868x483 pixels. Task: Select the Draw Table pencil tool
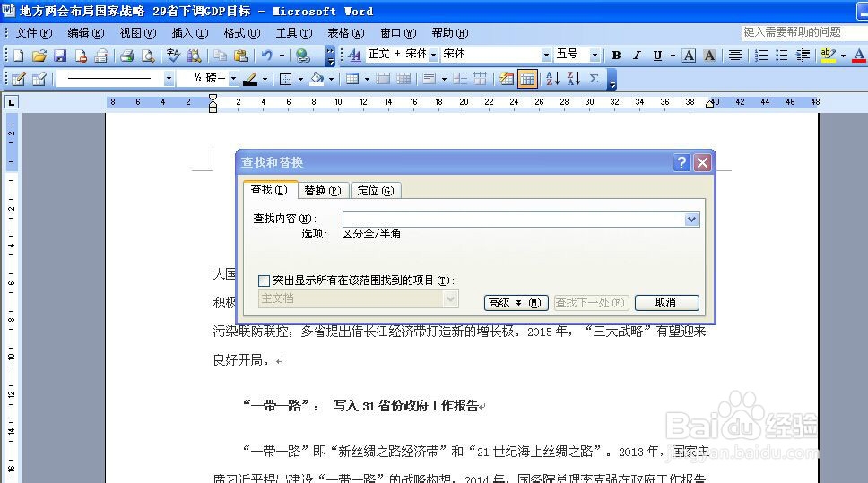[x=18, y=79]
